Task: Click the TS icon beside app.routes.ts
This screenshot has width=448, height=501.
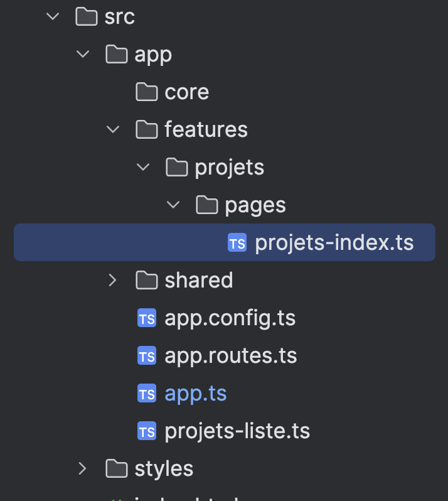Action: 146,356
